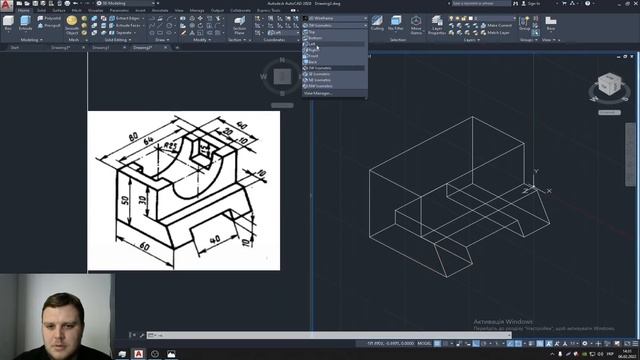640x360 pixels.
Task: Click the Save icon in quick access toolbar
Action: [35, 3]
